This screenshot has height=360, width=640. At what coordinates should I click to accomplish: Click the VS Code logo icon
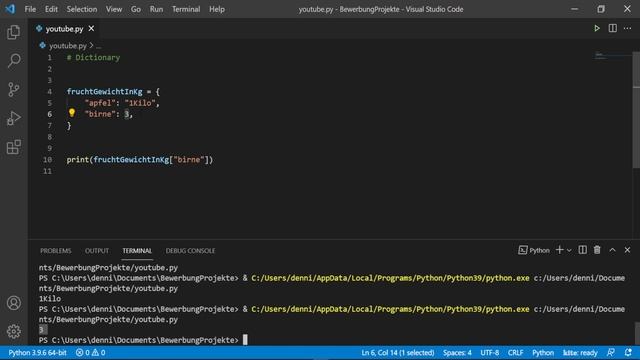pos(10,9)
